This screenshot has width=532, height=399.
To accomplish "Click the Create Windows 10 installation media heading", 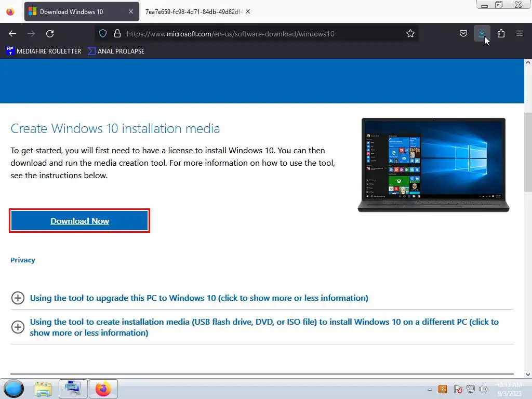I will click(115, 129).
